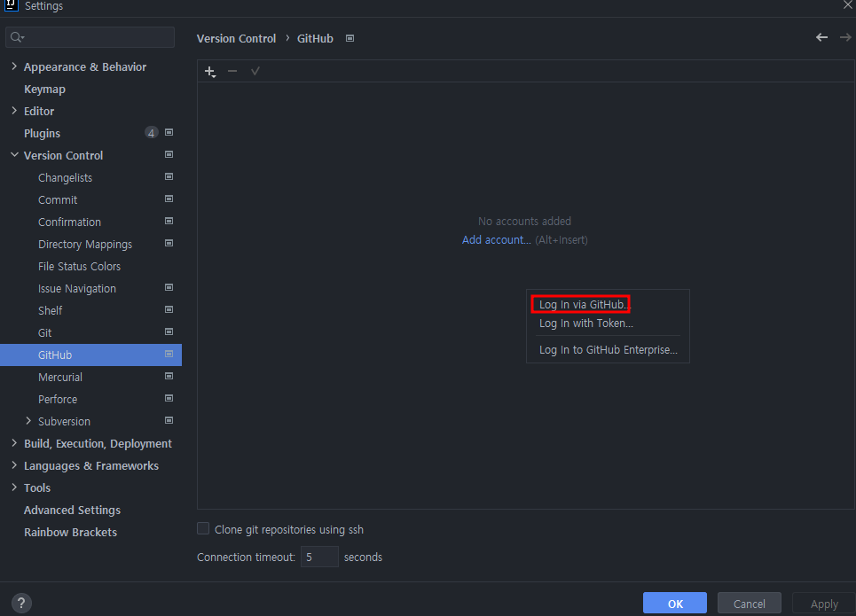Click project settings icon next to Mercurial

(169, 377)
